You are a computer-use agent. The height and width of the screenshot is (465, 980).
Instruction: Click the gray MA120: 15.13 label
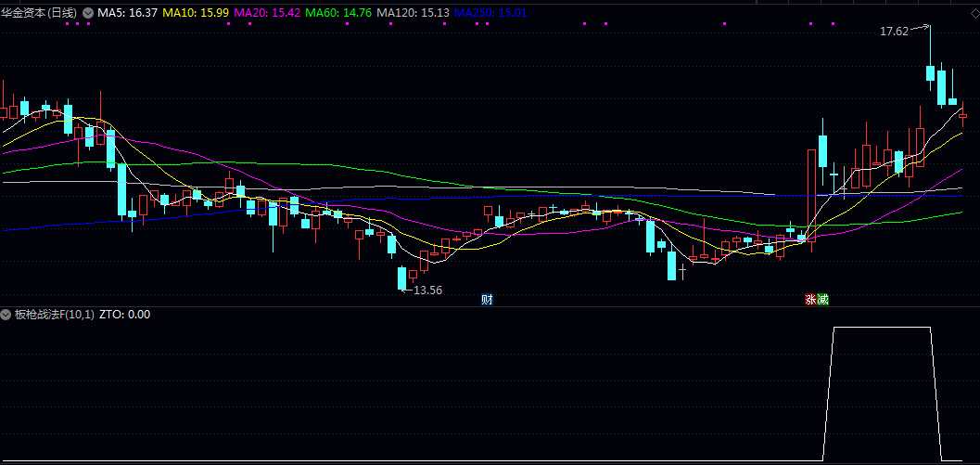click(x=413, y=12)
